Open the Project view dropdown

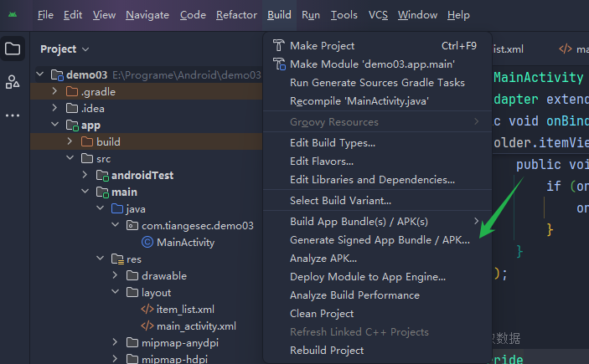tap(65, 49)
